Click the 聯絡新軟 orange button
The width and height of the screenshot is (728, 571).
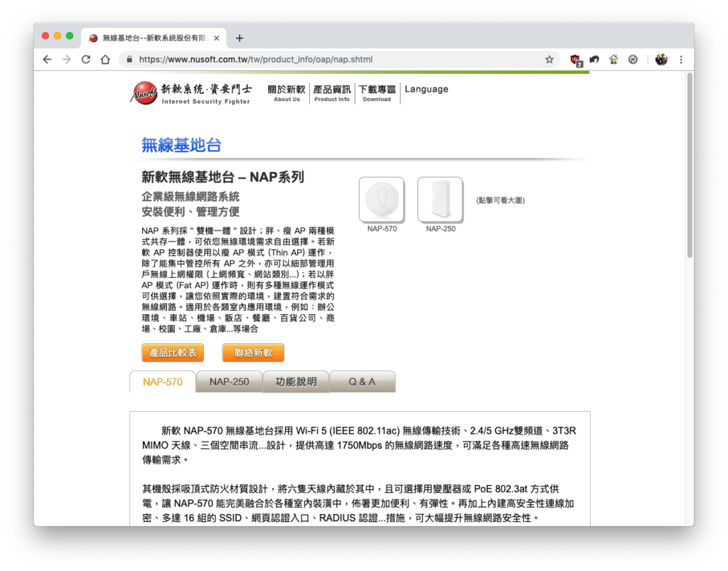point(253,353)
